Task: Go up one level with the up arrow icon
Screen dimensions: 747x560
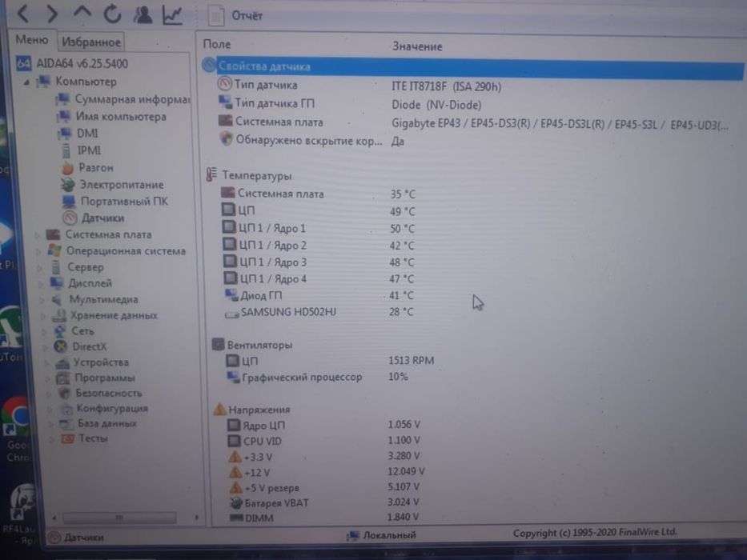Action: click(x=82, y=12)
